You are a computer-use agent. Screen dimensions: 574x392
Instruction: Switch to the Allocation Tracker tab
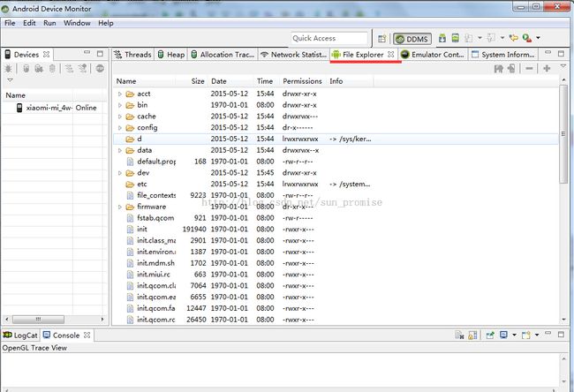223,55
